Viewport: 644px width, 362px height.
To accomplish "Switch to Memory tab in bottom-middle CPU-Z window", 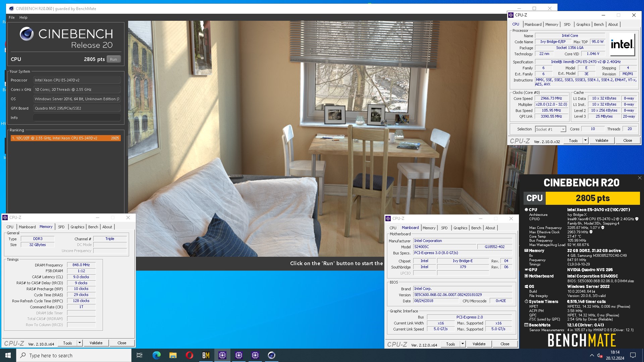I will click(429, 228).
